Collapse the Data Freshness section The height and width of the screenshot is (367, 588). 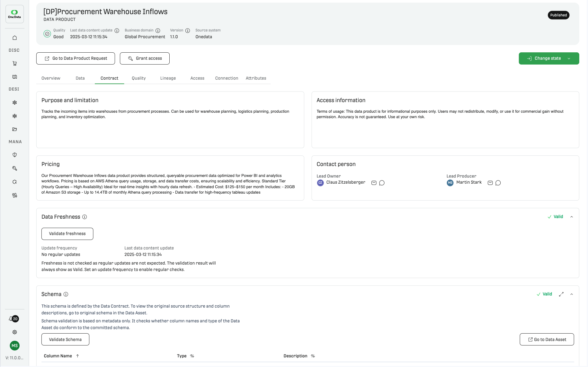[572, 217]
